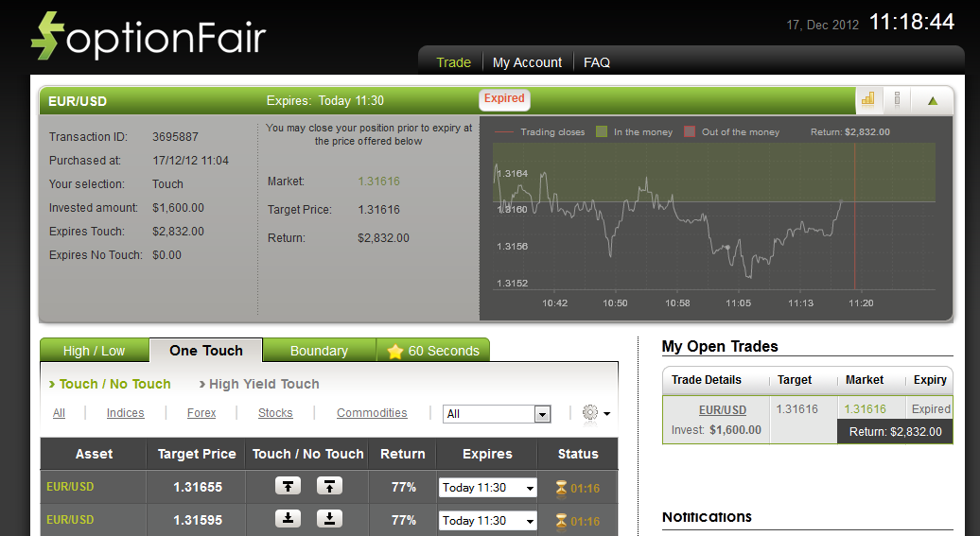This screenshot has width=980, height=536.
Task: Show the chart view of the trade
Action: click(867, 99)
